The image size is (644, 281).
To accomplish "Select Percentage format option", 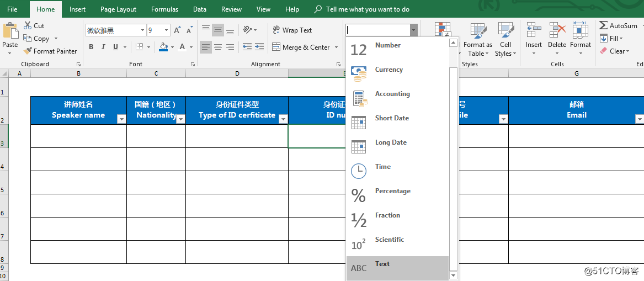I will [397, 195].
